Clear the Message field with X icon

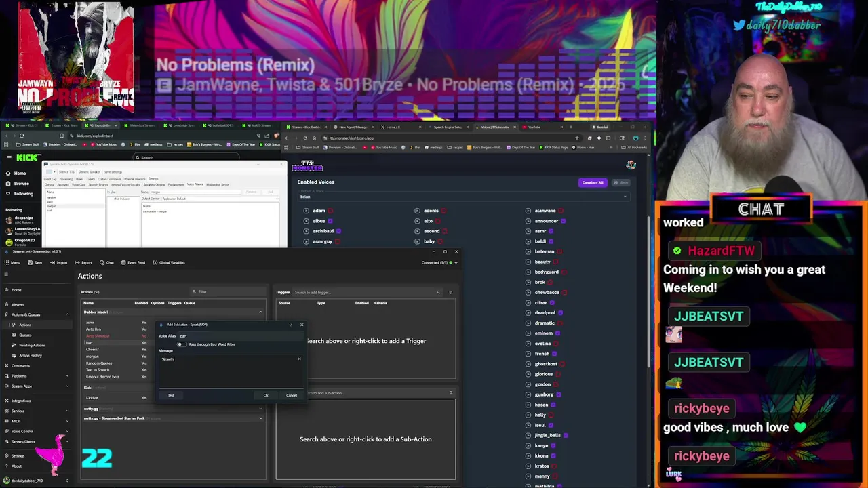click(299, 359)
